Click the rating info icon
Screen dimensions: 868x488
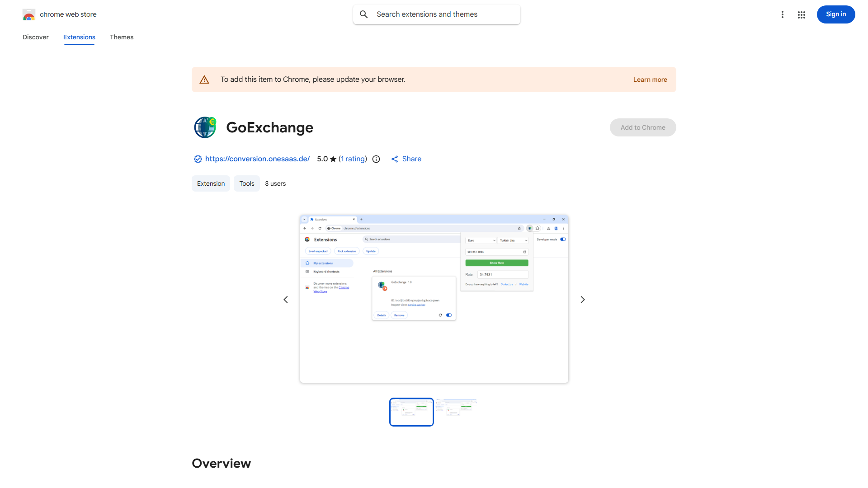[x=376, y=159]
